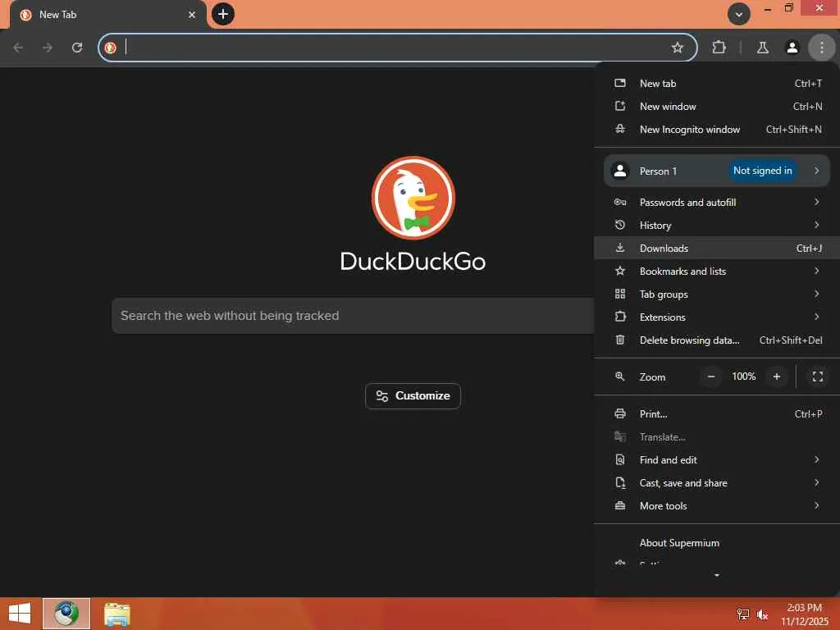
Task: Expand the Person 1 profile submenu chevron
Action: pos(816,171)
